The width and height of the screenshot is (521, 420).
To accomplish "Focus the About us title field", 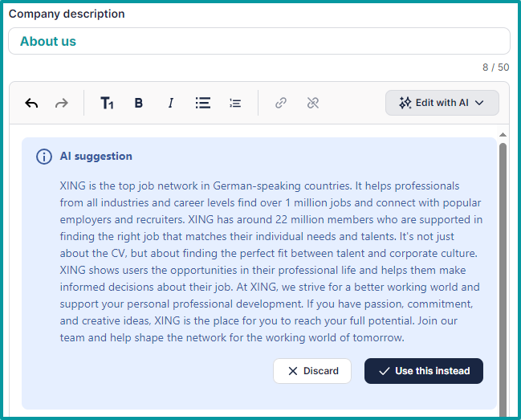I will [x=258, y=42].
